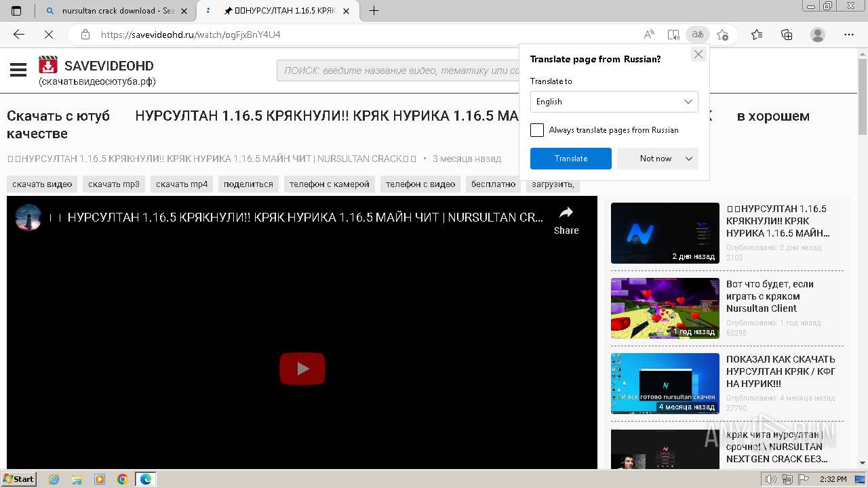Click the телефон с камерой tag
Screen dimensions: 868x488
pos(330,184)
